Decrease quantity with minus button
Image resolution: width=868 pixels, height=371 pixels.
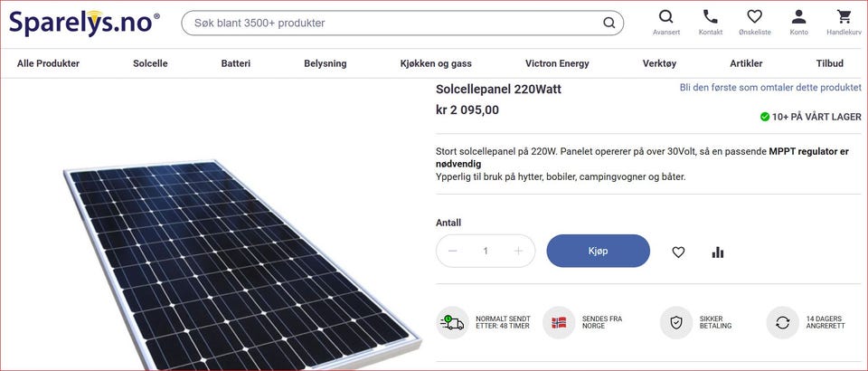(452, 251)
